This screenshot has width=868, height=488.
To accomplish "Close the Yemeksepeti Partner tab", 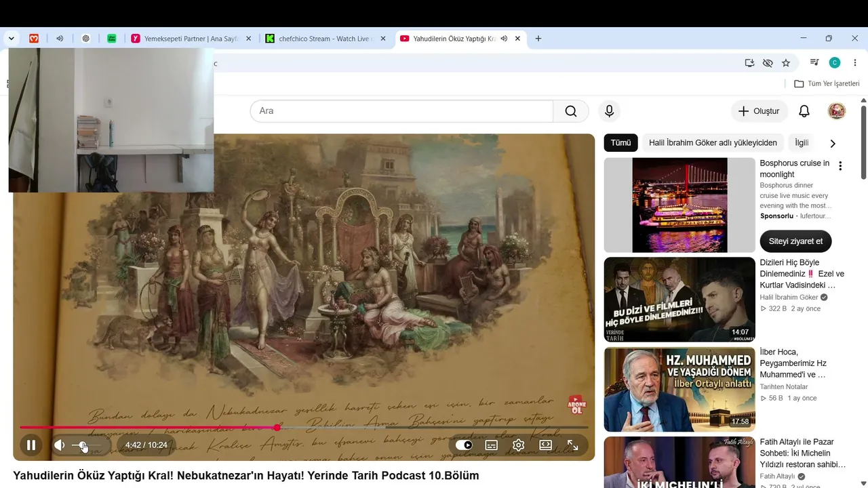I will (248, 39).
